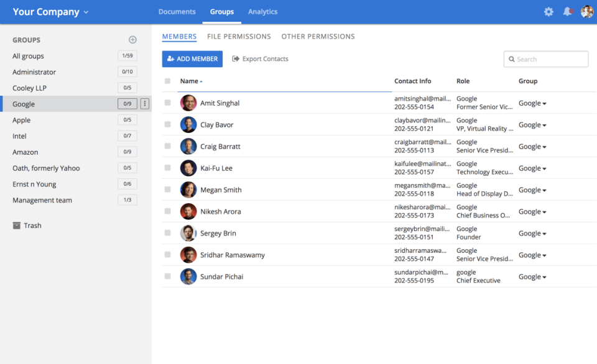Open the Trash folder

(x=27, y=225)
